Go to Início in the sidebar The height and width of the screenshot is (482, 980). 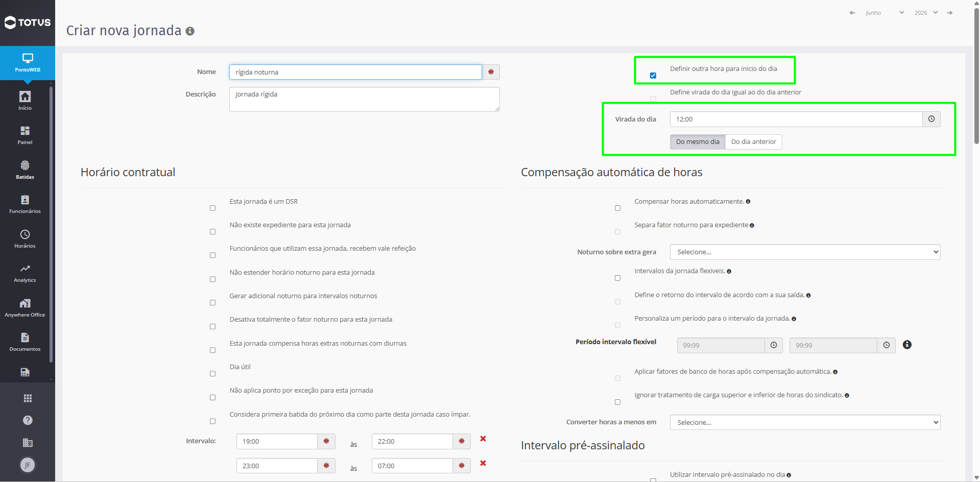25,101
